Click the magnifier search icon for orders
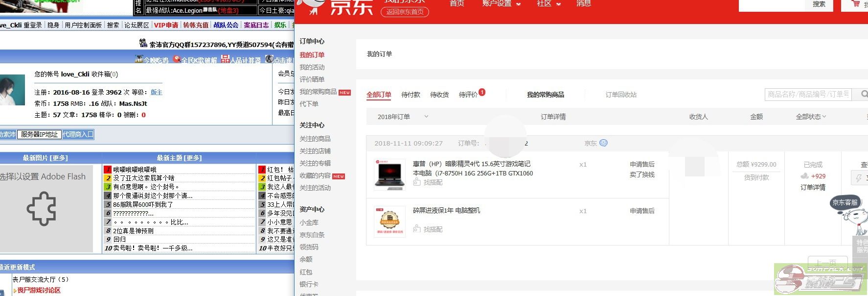Screen dimensions: 868x296 [x=864, y=94]
